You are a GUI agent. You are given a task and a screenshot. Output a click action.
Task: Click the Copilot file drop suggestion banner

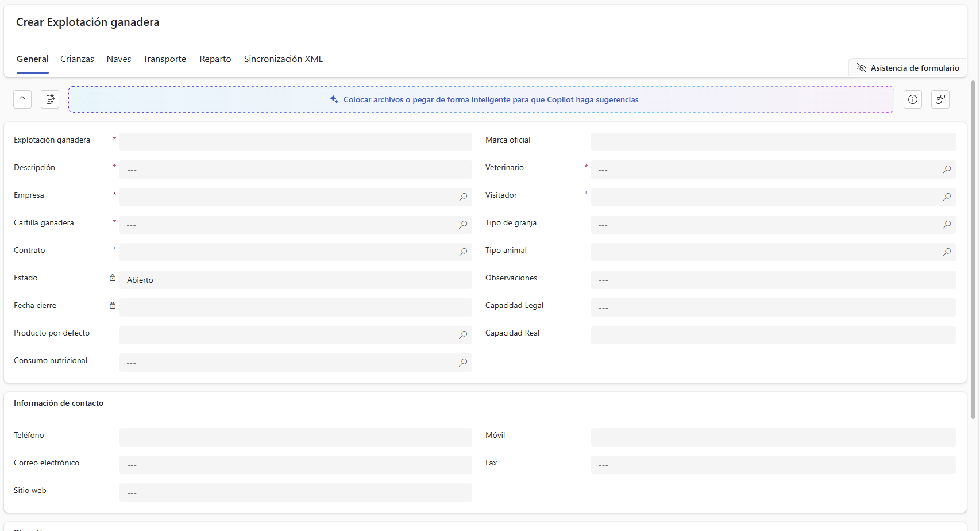pos(481,99)
